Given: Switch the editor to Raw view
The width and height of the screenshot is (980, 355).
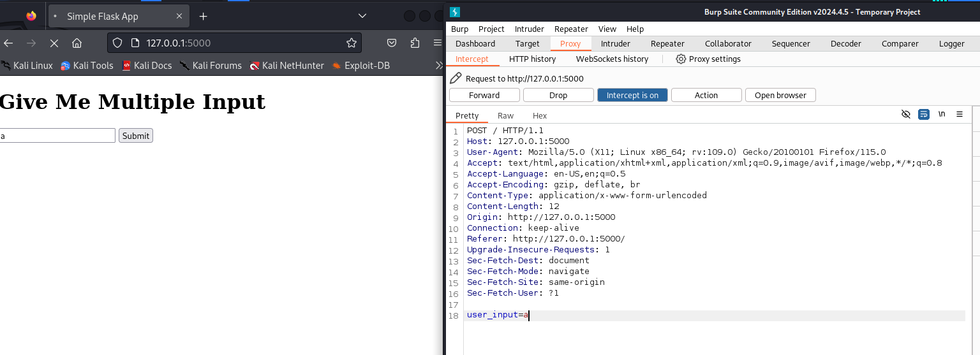Looking at the screenshot, I should click(x=505, y=115).
